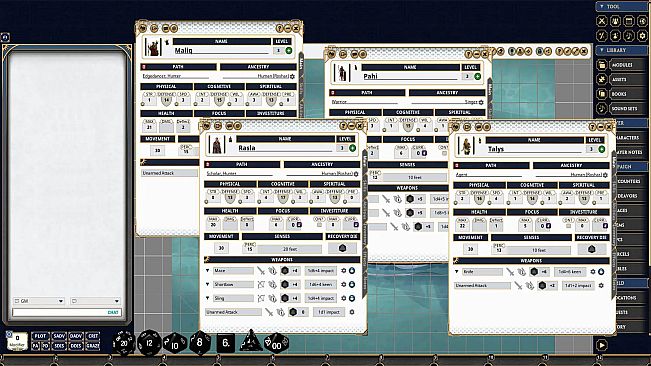
Task: Toggle the CRIT modifier button
Action: [x=93, y=336]
